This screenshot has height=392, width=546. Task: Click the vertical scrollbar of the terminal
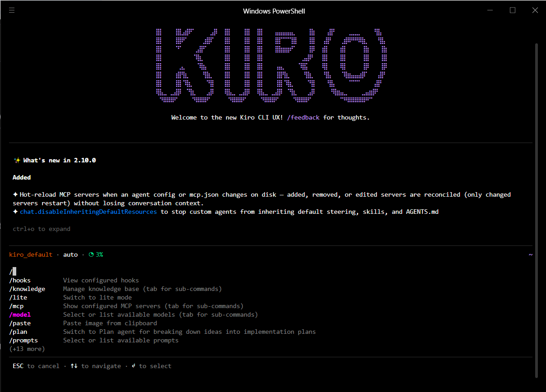(x=536, y=210)
